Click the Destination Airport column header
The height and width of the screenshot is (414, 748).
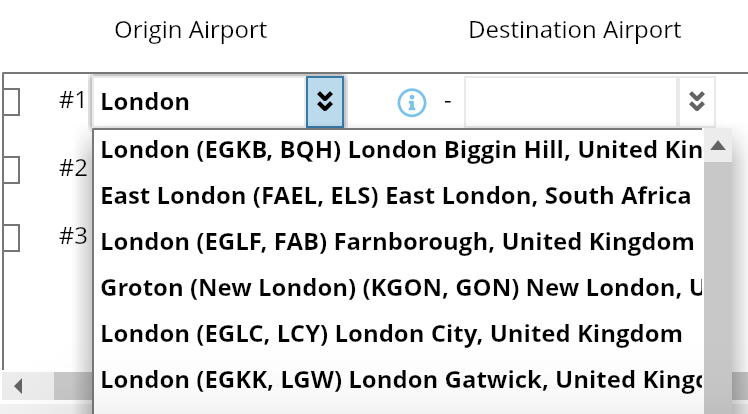pos(575,30)
